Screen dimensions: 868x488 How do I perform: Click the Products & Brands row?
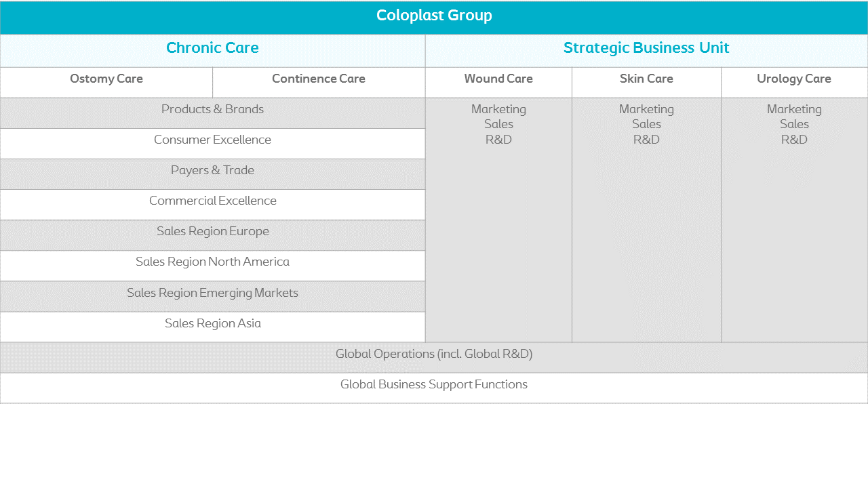[212, 113]
